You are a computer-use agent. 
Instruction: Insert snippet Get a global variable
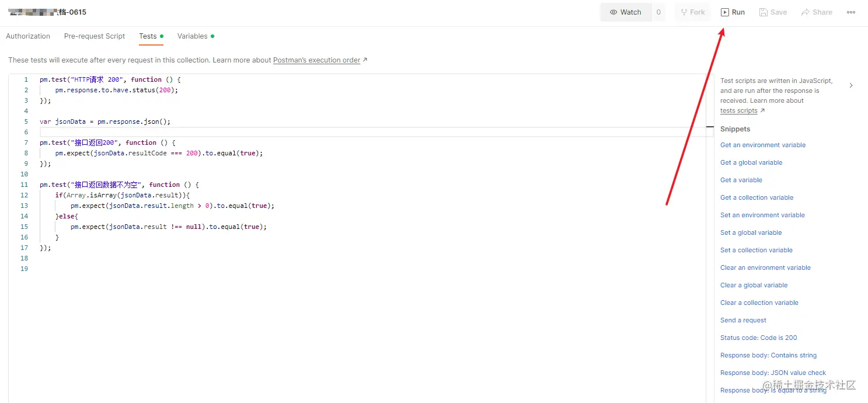click(751, 162)
